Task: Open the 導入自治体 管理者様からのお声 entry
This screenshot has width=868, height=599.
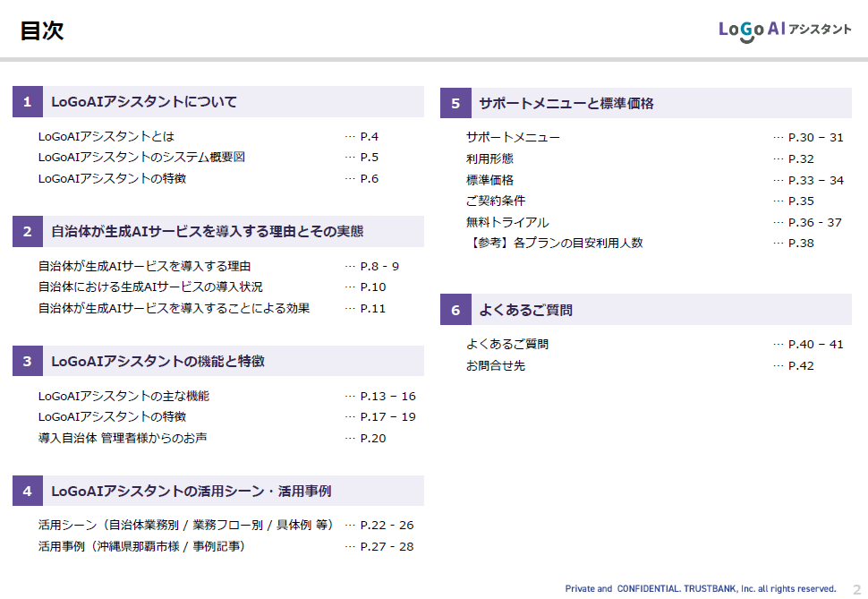Action: coord(123,439)
